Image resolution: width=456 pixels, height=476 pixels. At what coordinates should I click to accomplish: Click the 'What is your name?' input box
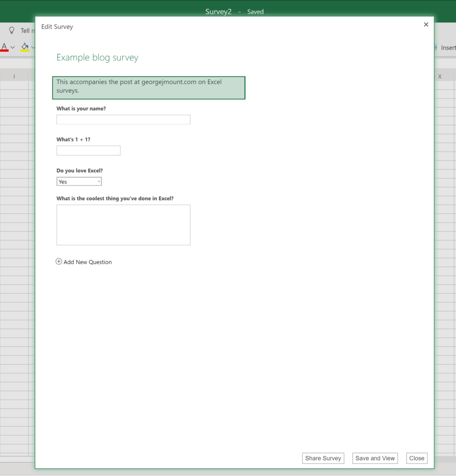(123, 120)
